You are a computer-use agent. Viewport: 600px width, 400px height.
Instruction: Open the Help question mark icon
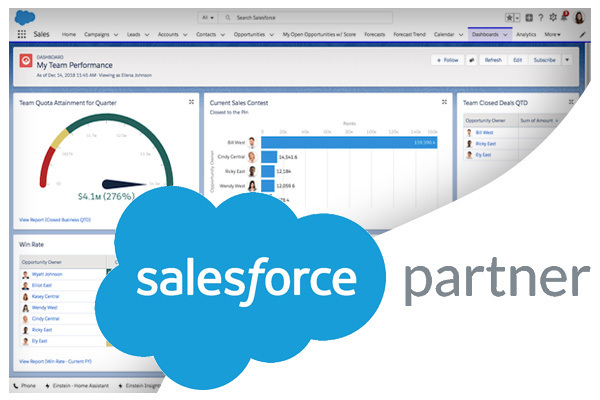click(x=541, y=18)
